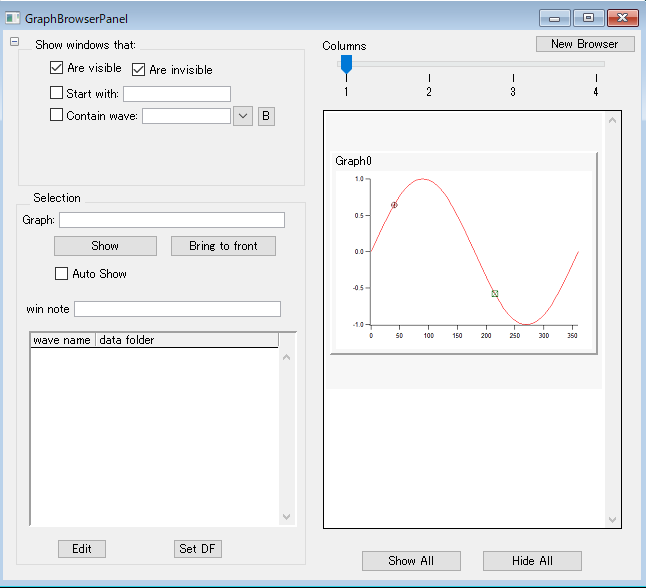Open the Contain wave dropdown arrow
646x588 pixels.
(243, 116)
